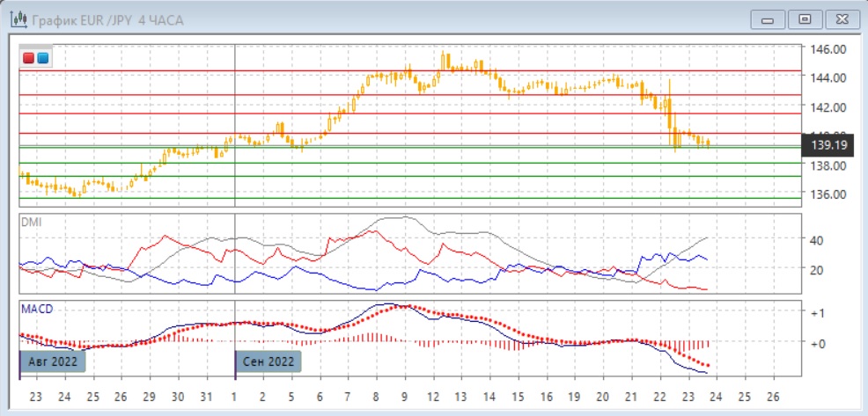Click the +1 level on MACD scale
The image size is (868, 416).
817,314
